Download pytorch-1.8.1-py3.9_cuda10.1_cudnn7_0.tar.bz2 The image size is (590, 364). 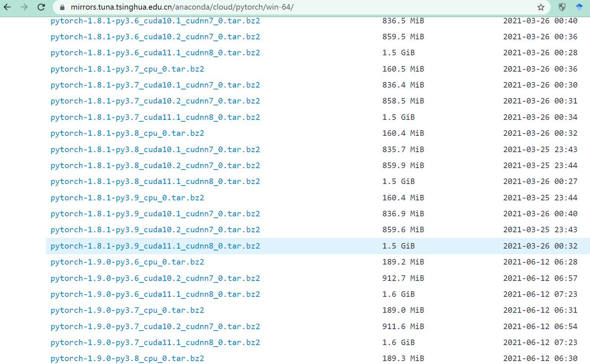(155, 214)
